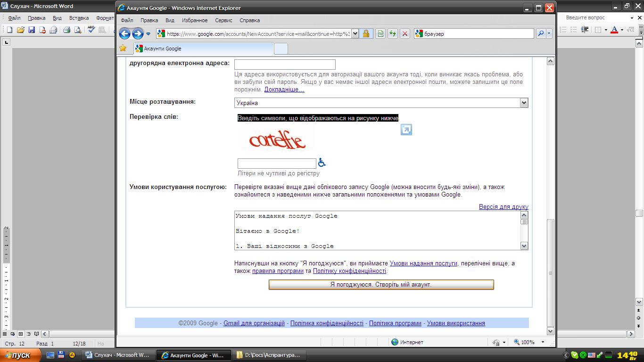Click show desktop icon in quick launch

tap(51, 355)
